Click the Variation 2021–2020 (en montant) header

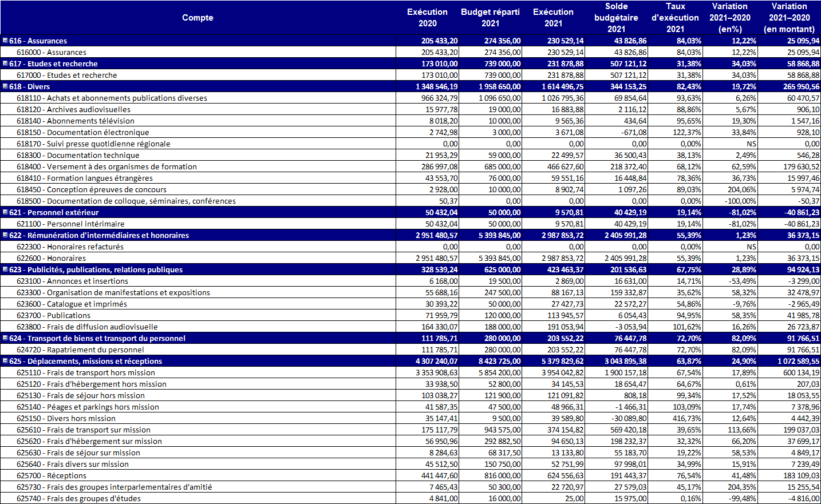pos(789,18)
